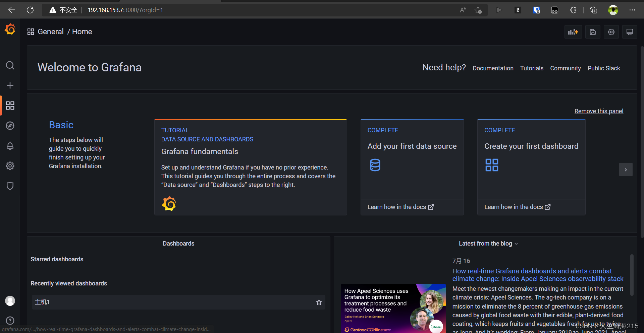Click the page vertical scrollbar
644x333 pixels.
click(x=642, y=142)
